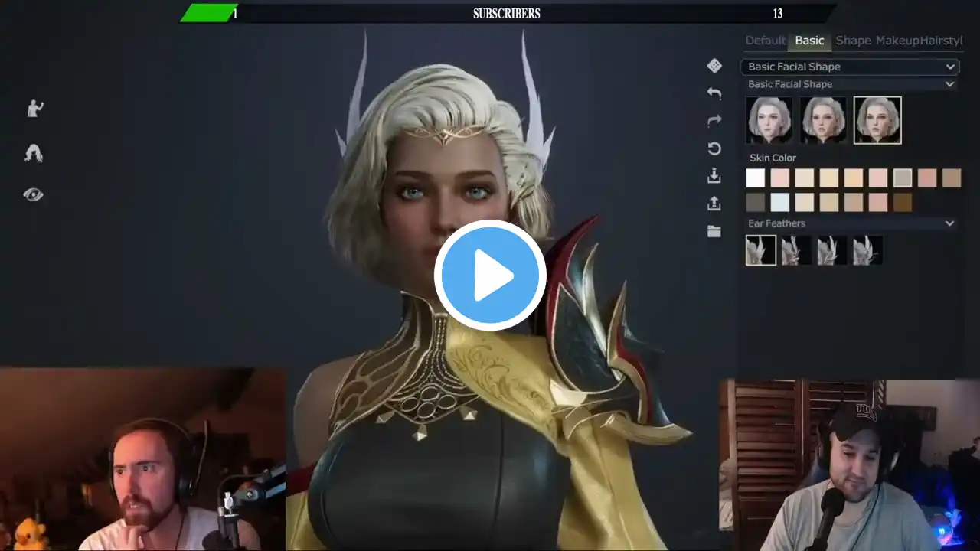
Task: Click the subscriber goal number 13
Action: pos(778,14)
